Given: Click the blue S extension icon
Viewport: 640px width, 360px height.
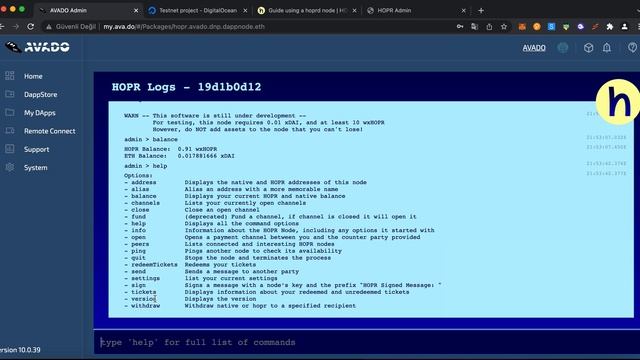Looking at the screenshot, I should click(551, 27).
